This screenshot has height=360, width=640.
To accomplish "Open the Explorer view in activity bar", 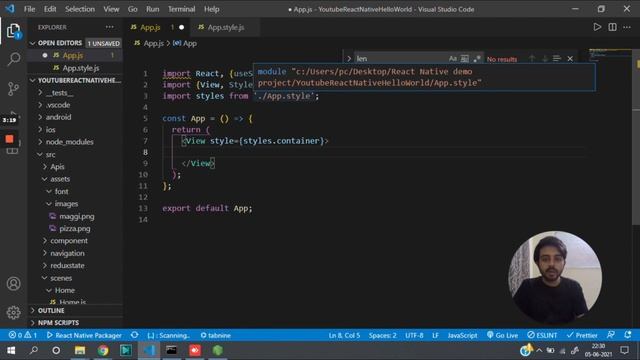I will point(13,31).
